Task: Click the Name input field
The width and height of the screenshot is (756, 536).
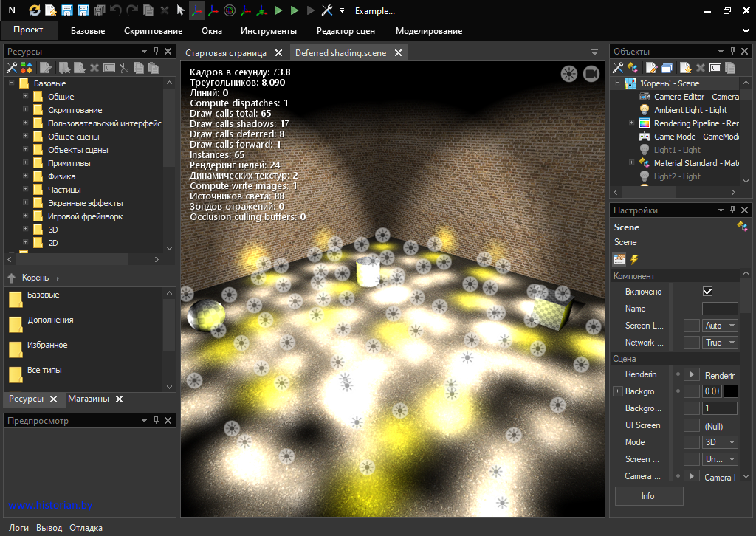Action: coord(719,309)
